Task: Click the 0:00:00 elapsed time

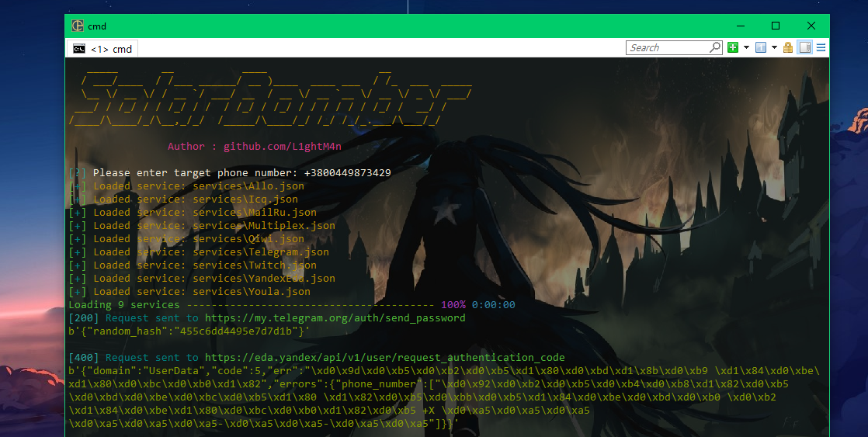Action: point(493,305)
